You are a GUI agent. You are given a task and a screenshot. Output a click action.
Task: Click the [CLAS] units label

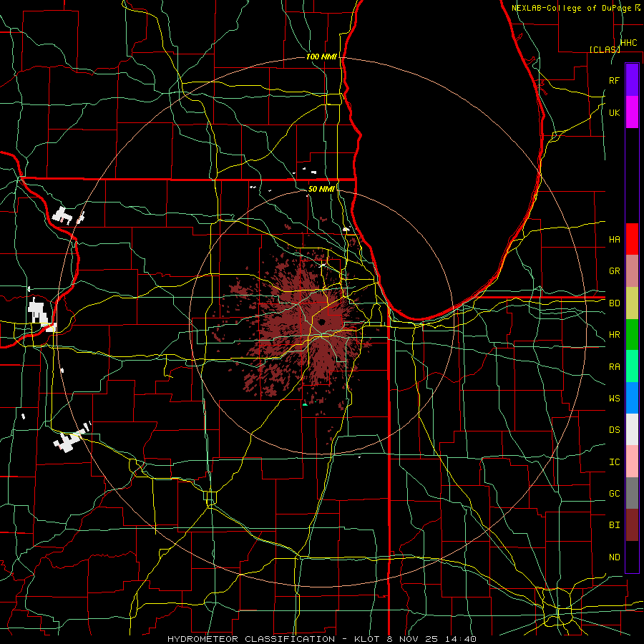pyautogui.click(x=605, y=49)
